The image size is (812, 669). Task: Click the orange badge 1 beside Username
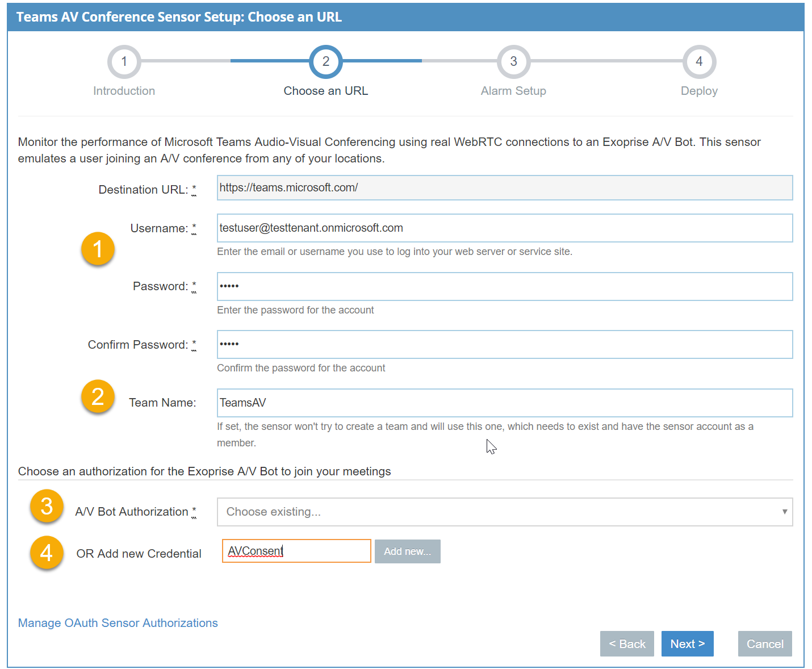[98, 249]
